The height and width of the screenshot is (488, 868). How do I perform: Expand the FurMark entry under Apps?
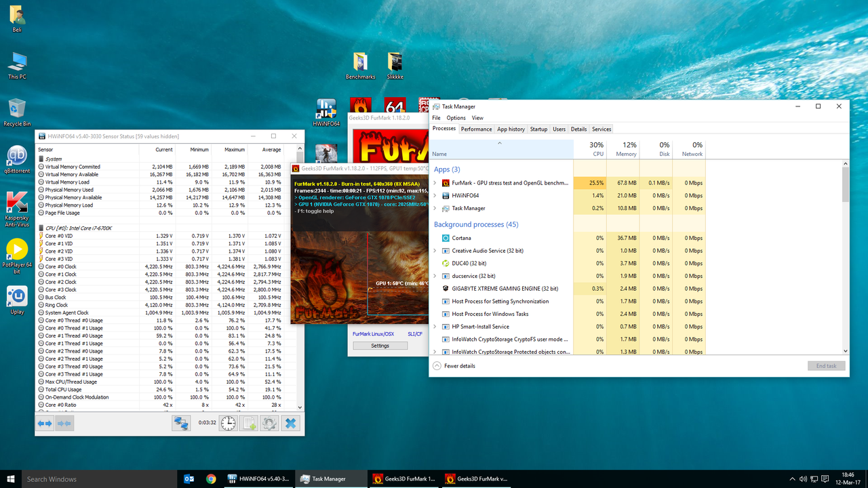436,182
